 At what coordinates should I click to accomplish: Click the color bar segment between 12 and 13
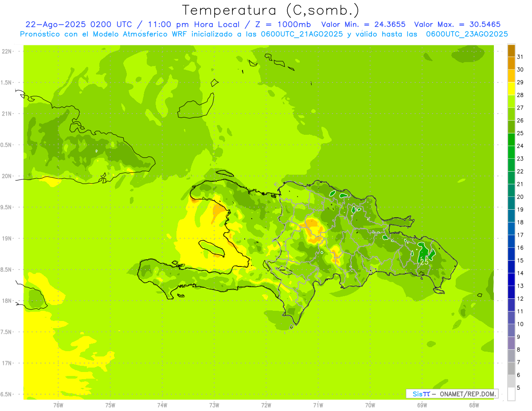click(511, 292)
